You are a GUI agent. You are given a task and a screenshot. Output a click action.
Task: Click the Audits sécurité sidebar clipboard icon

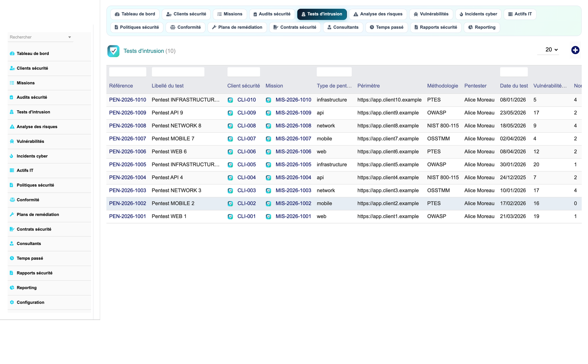coord(11,97)
